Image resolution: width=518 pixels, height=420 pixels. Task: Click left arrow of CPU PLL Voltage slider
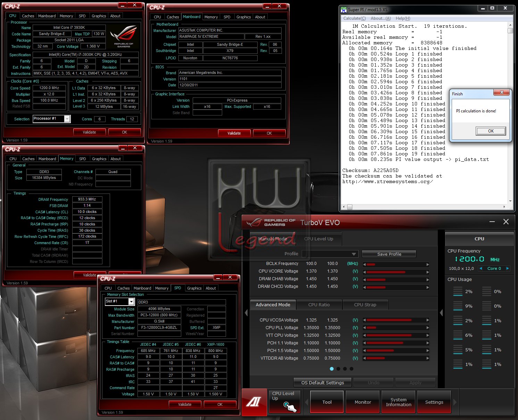(x=364, y=328)
